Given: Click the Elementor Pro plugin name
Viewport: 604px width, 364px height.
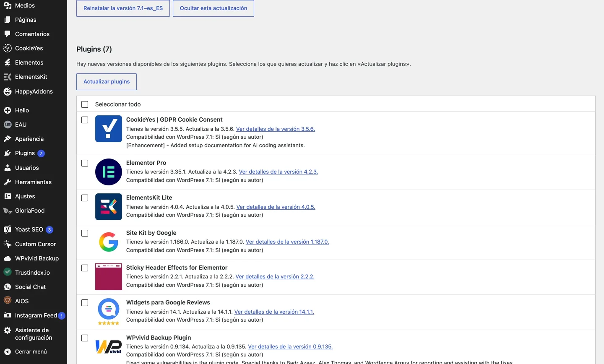Looking at the screenshot, I should (x=146, y=163).
